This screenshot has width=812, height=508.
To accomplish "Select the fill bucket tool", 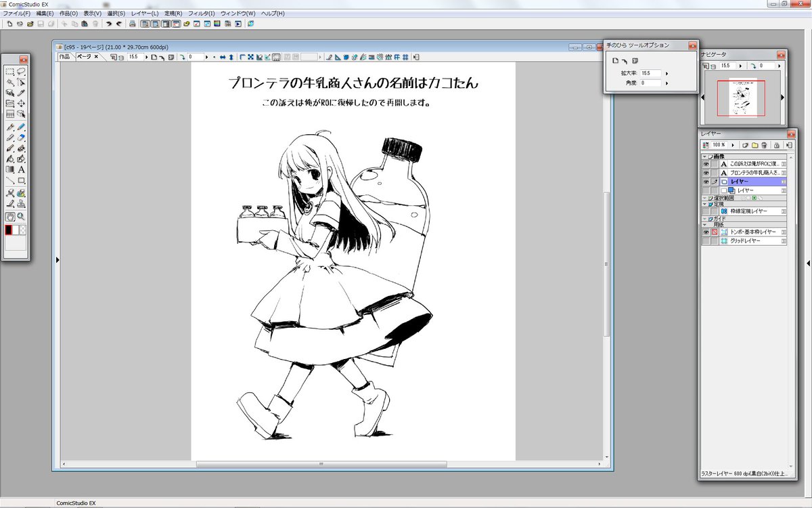I will coord(10,158).
